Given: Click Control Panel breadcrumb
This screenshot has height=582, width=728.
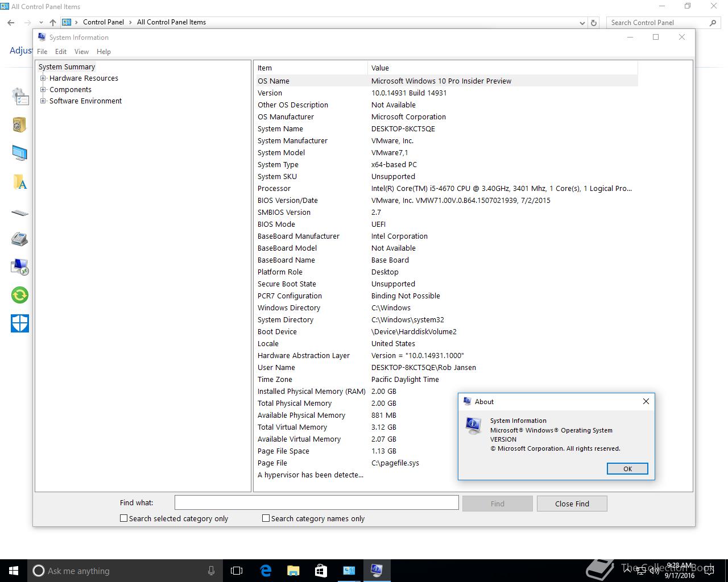Looking at the screenshot, I should [104, 22].
